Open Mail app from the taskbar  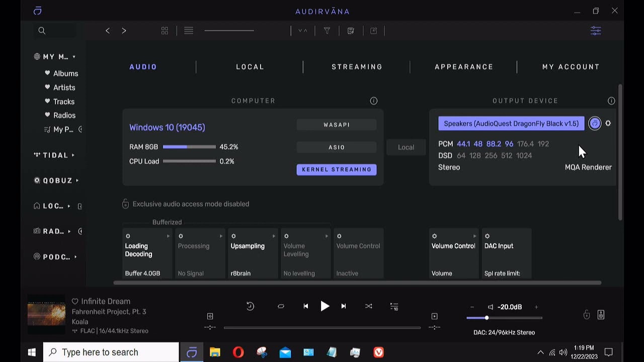pyautogui.click(x=285, y=352)
